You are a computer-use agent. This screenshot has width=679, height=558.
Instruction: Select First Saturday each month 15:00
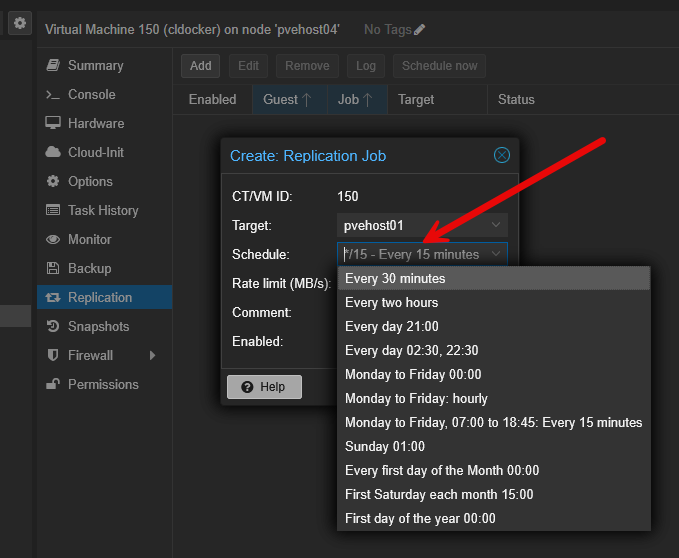click(x=494, y=494)
